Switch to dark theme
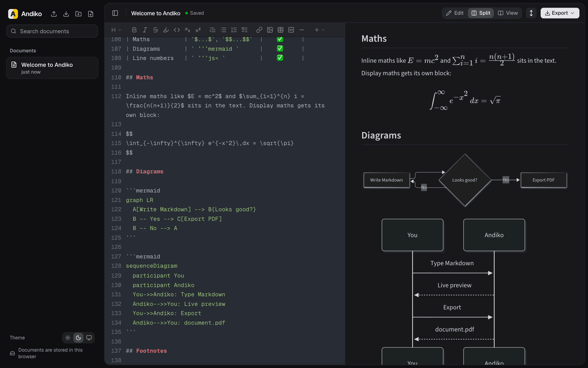This screenshot has height=368, width=588. (78, 338)
